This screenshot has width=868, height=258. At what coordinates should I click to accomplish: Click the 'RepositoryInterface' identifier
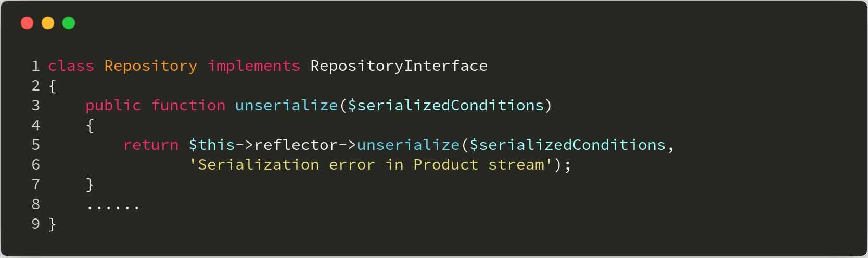pos(399,66)
